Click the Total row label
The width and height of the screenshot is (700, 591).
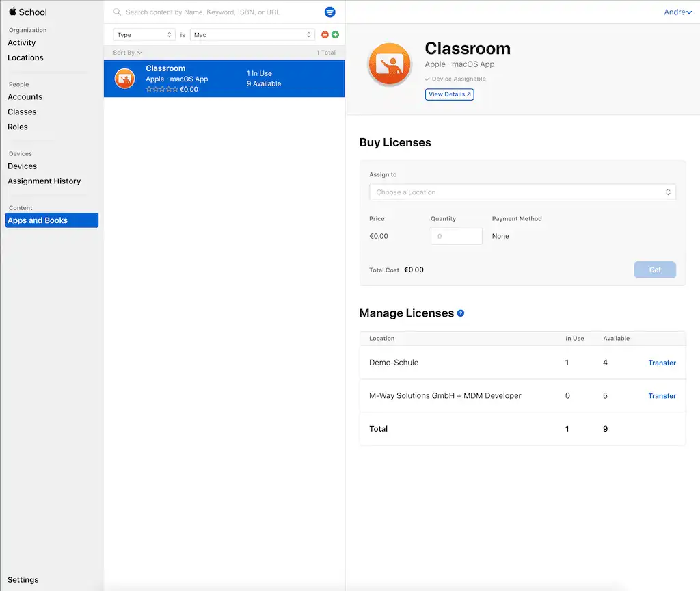(x=378, y=429)
